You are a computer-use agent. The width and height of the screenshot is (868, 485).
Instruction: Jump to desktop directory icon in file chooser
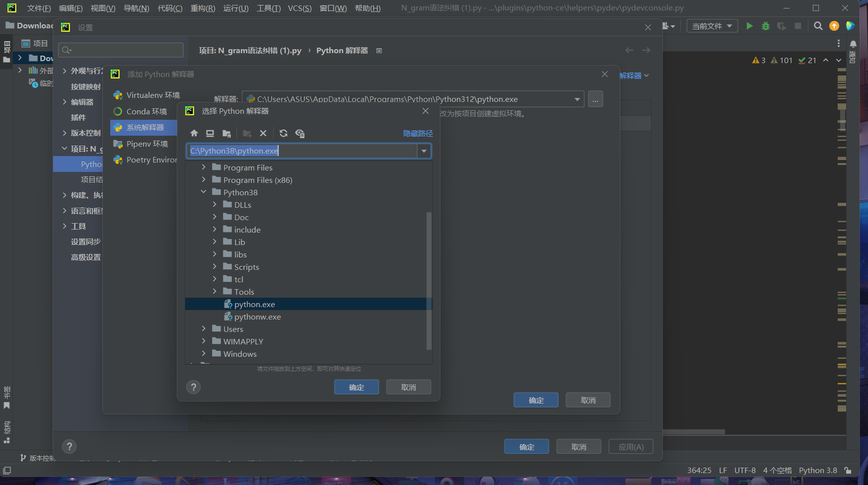pyautogui.click(x=210, y=133)
